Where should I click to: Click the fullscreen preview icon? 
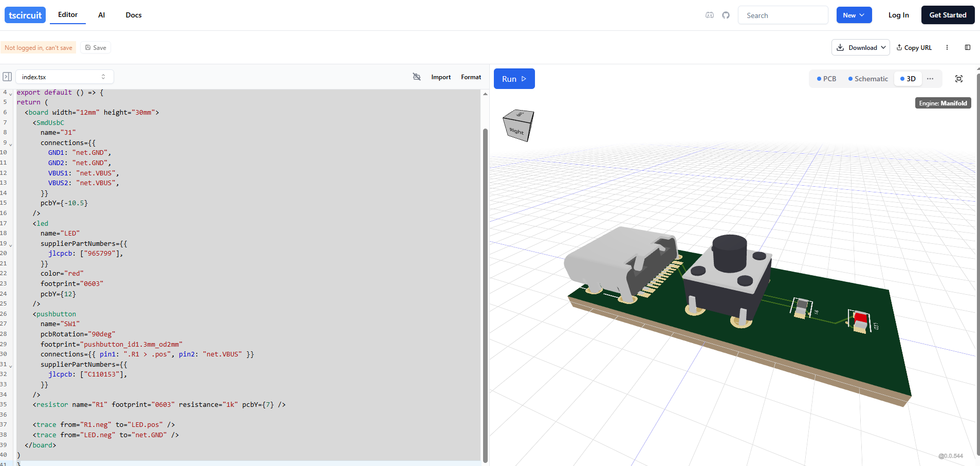(x=958, y=79)
